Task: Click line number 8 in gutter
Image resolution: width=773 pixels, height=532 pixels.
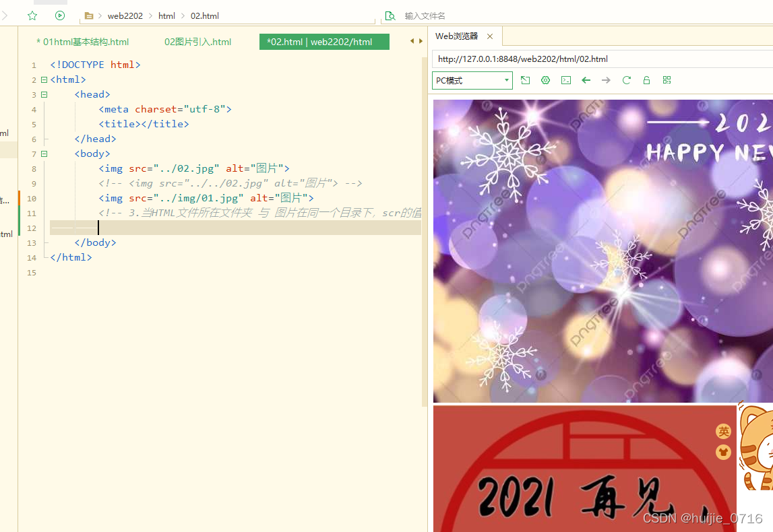Action: [34, 169]
